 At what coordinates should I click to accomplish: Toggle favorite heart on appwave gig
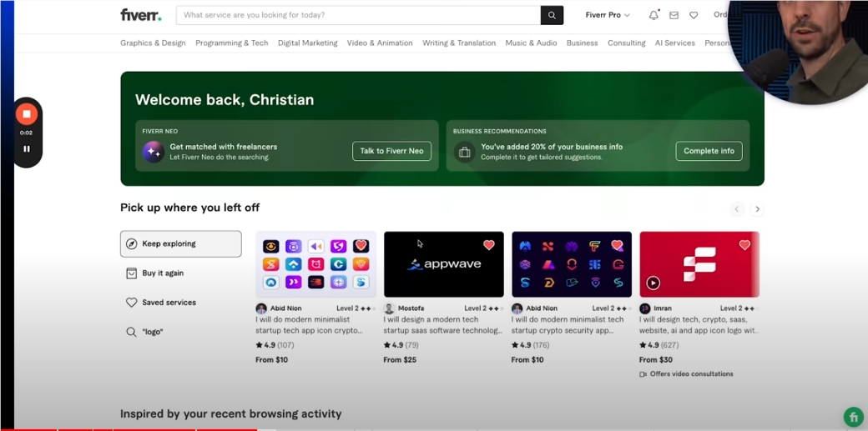tap(489, 245)
